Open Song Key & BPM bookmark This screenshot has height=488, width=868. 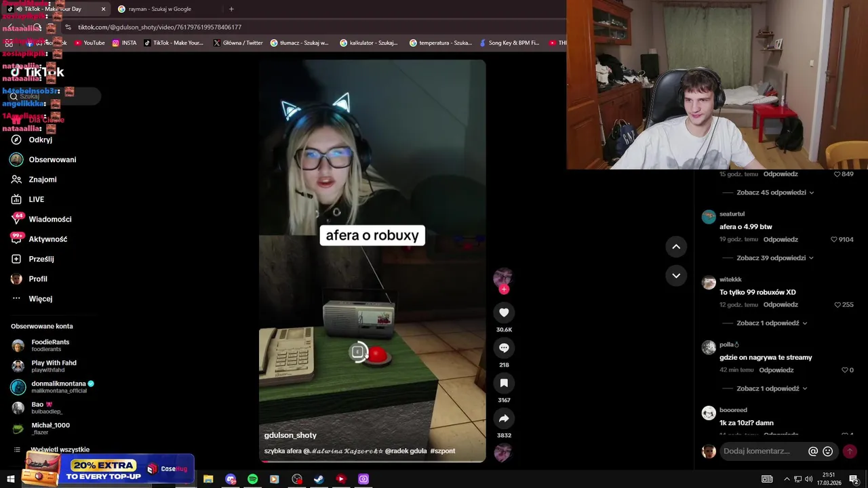(509, 43)
